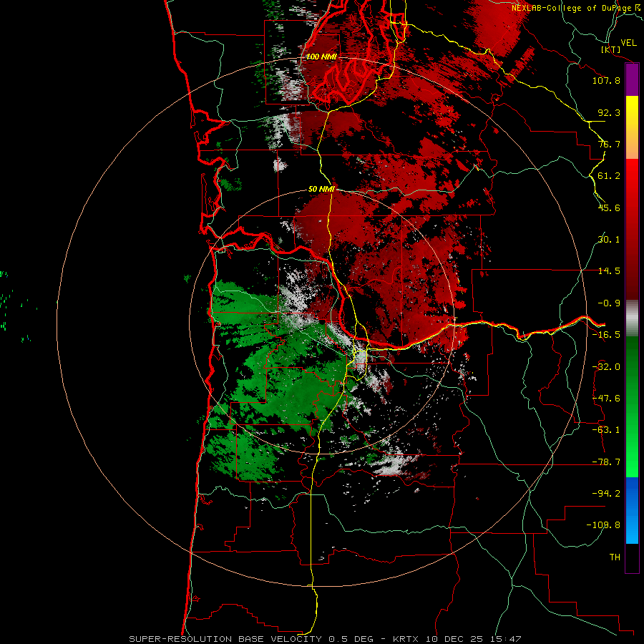Click the -32.0 velocity scale value
644x644 pixels.
click(606, 367)
